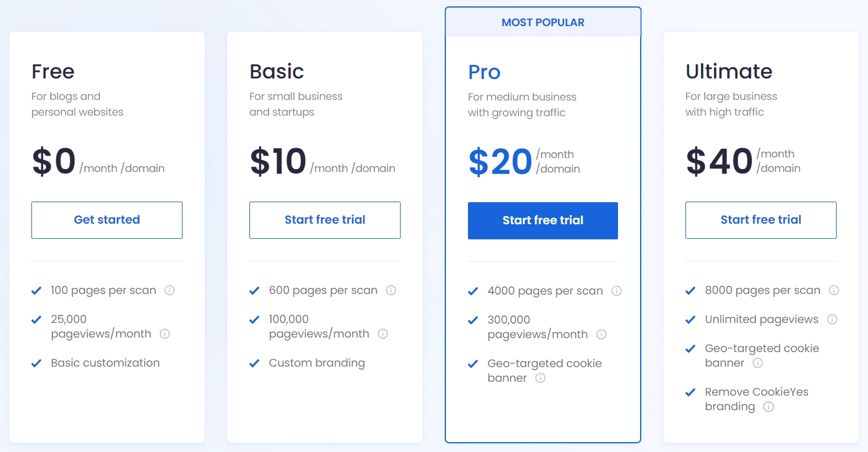View info for 8000 pages per scan
868x452 pixels.
[x=834, y=290]
